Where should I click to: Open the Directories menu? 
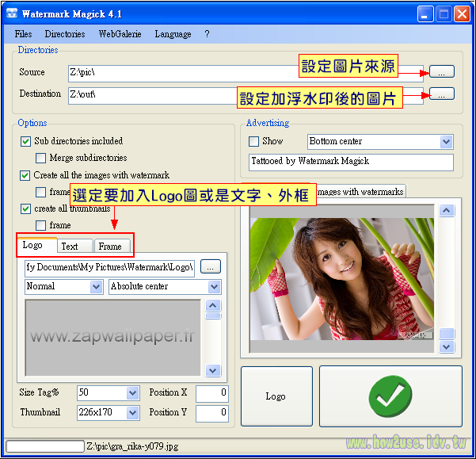tap(65, 34)
